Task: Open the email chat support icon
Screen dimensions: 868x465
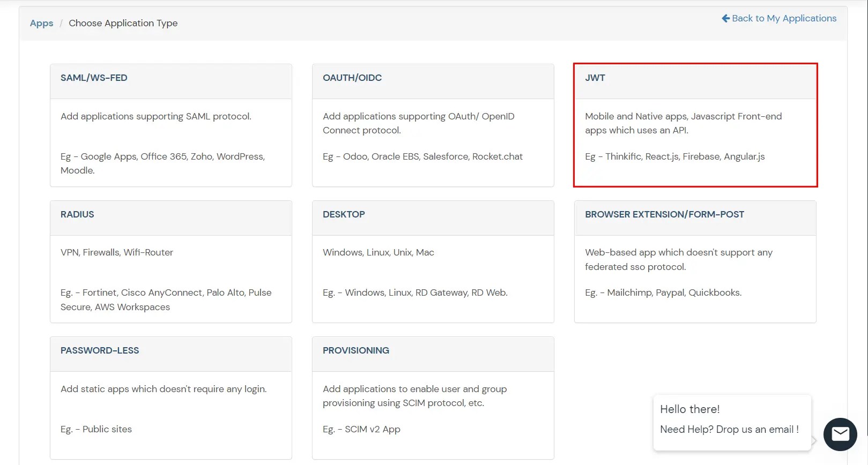Action: (840, 434)
